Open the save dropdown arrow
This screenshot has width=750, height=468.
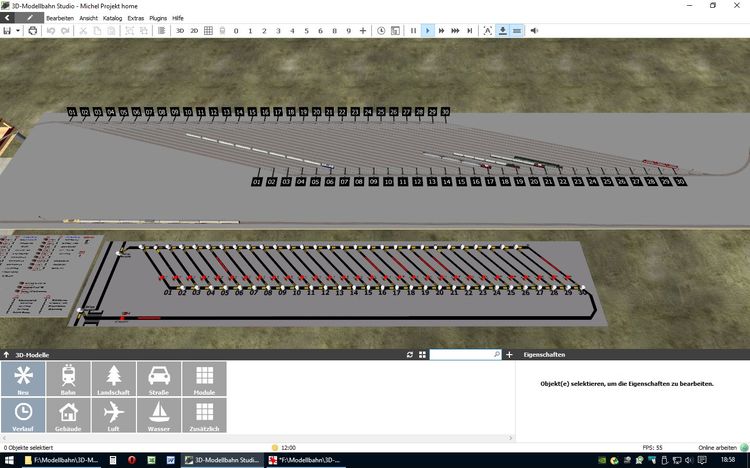pos(17,31)
